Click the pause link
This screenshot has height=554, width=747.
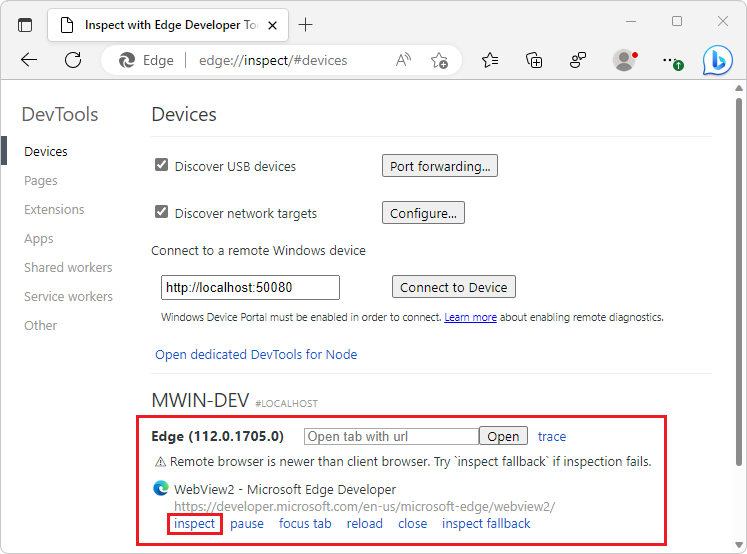pos(247,524)
